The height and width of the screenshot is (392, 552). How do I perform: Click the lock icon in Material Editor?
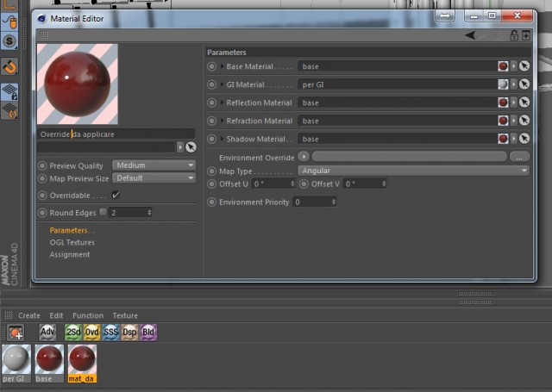pyautogui.click(x=514, y=35)
